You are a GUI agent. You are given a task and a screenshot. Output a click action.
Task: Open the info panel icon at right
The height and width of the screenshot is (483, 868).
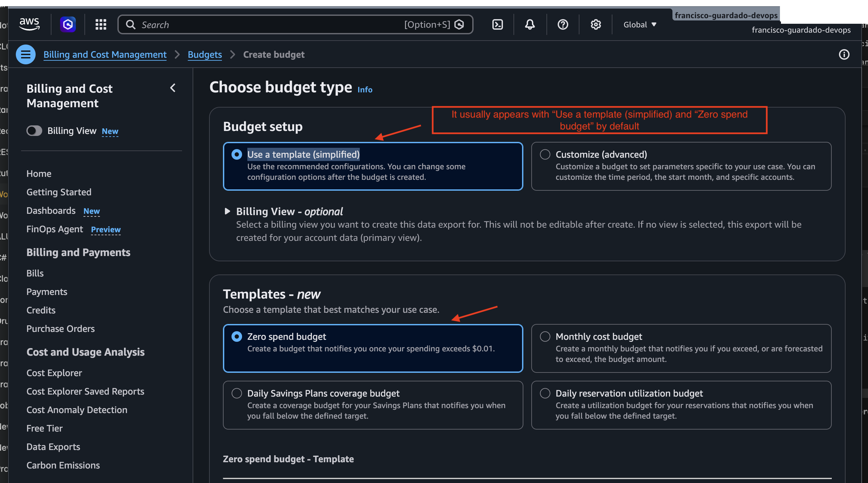click(844, 55)
